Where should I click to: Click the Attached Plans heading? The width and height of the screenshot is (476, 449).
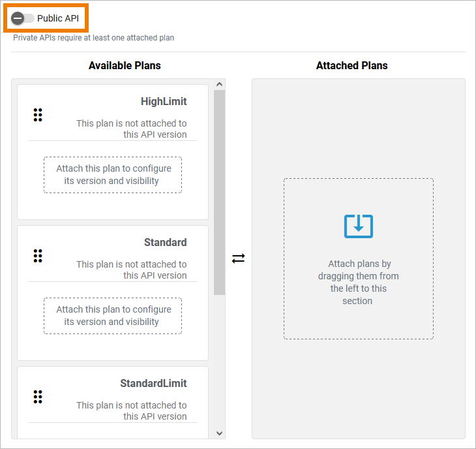[351, 66]
